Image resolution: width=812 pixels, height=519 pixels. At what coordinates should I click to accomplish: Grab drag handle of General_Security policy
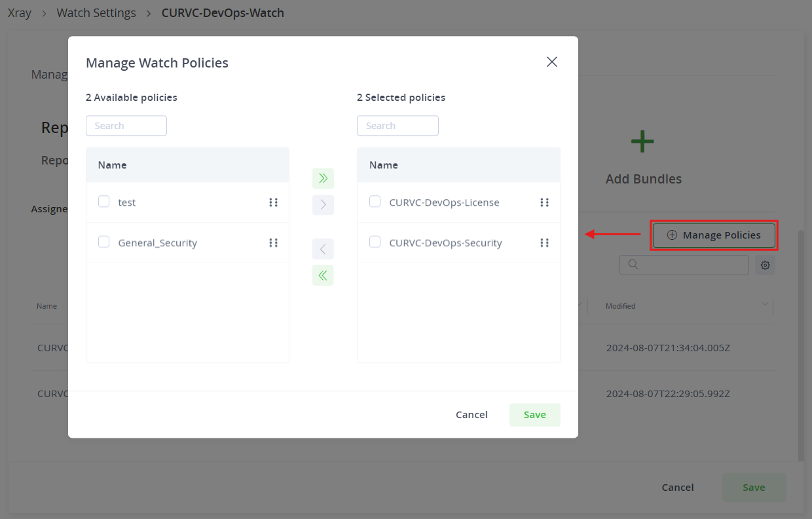pos(273,243)
